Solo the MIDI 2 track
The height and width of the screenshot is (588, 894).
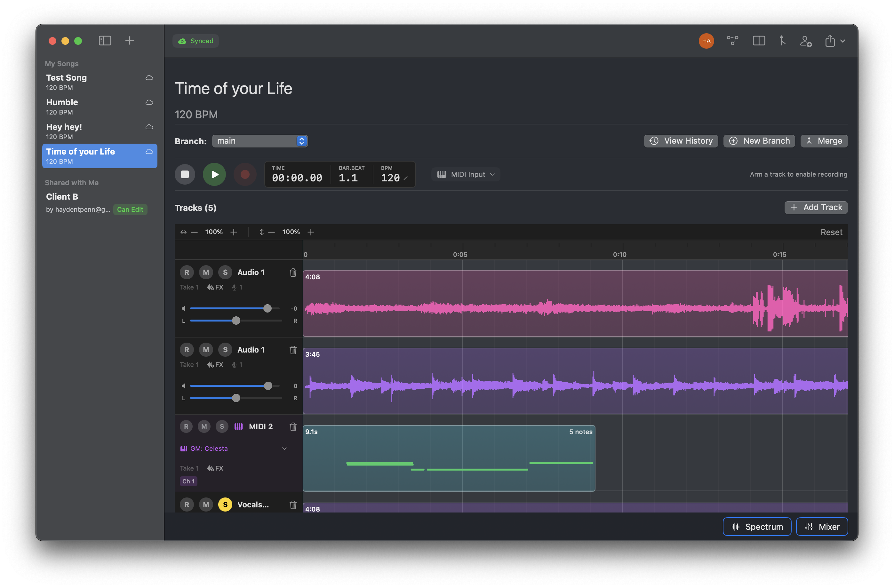click(222, 426)
